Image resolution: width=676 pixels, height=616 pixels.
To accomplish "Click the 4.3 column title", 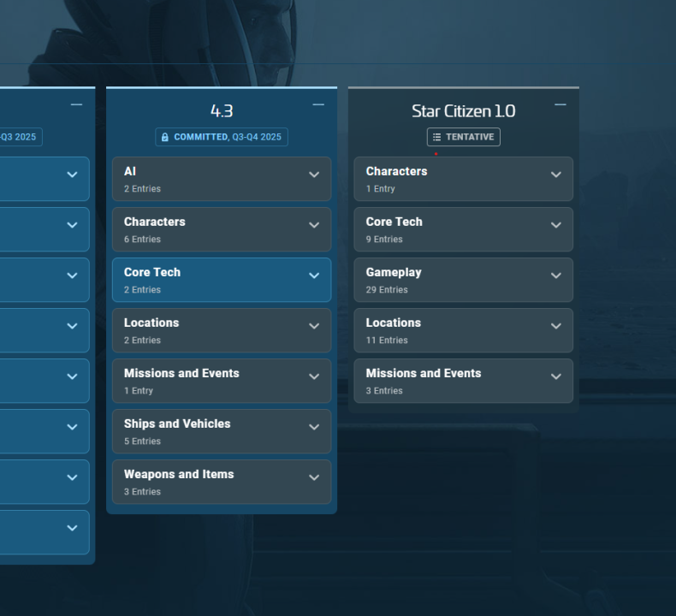I will pos(222,111).
